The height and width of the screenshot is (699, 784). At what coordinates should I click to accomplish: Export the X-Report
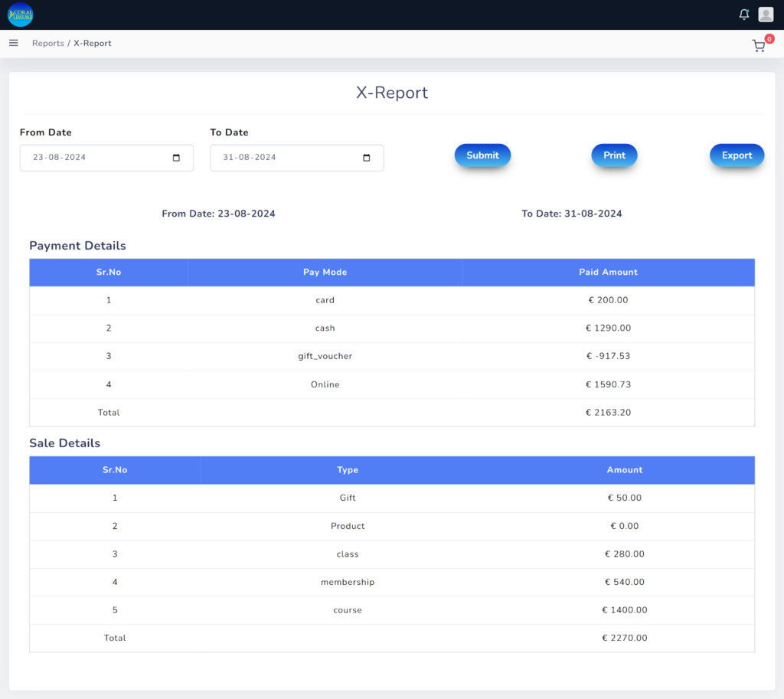[737, 155]
